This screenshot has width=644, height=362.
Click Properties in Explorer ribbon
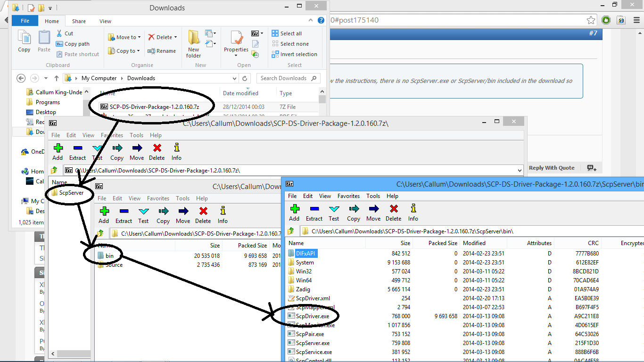pyautogui.click(x=236, y=44)
